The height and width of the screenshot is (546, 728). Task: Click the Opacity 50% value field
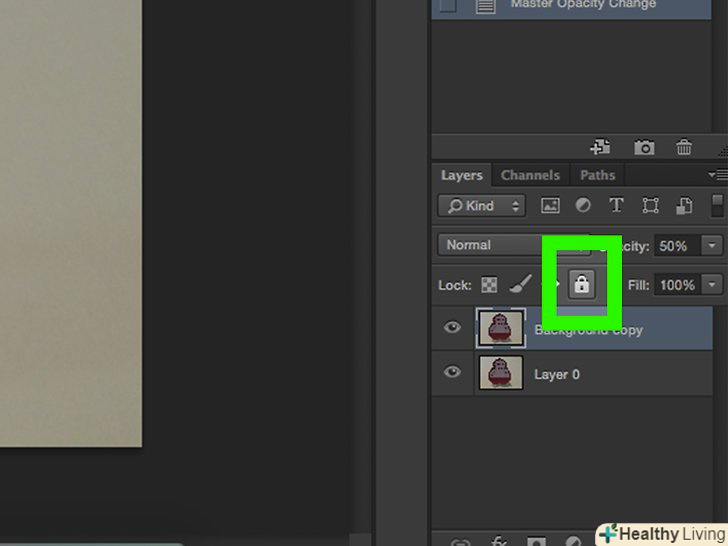(678, 245)
